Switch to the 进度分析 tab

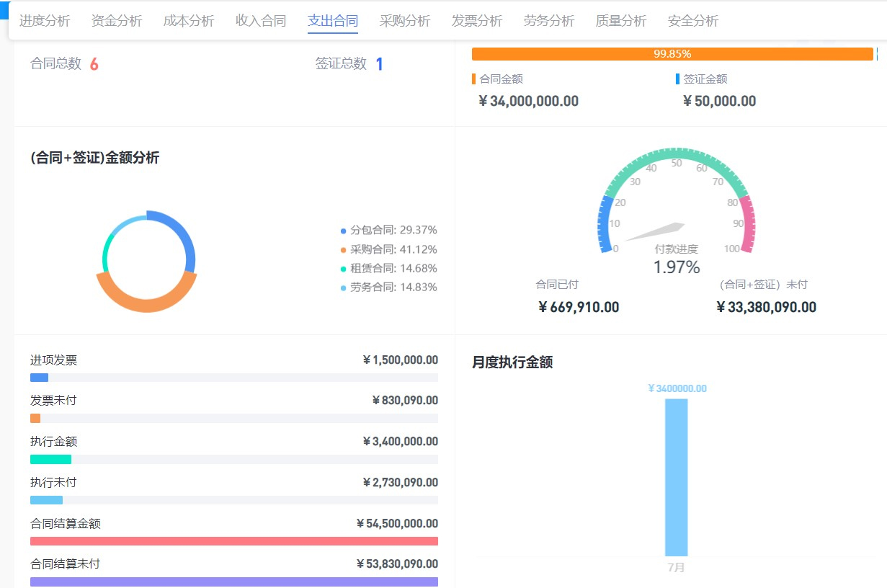(x=45, y=21)
